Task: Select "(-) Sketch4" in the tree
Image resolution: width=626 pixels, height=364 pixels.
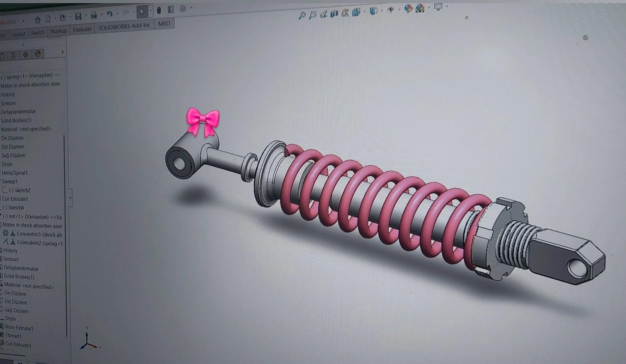Action: click(13, 207)
